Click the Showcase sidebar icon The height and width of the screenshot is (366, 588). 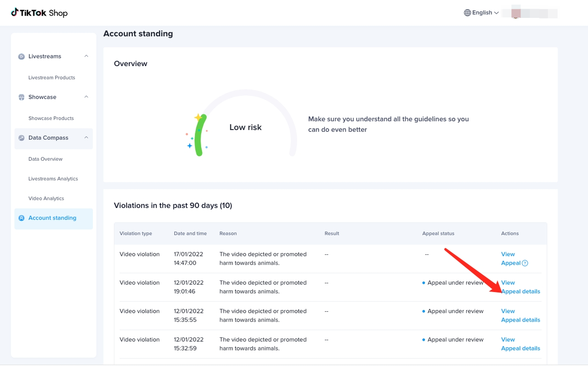coord(21,97)
